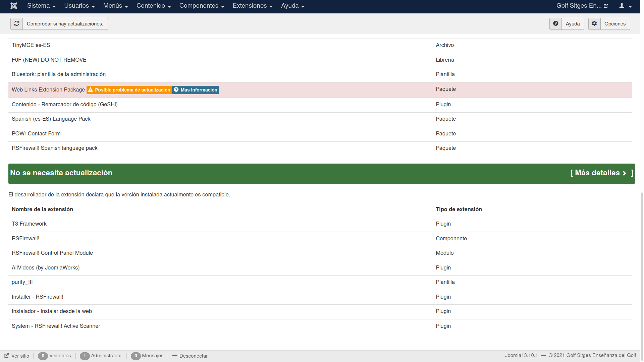
Task: Select RSFirewall! component row name
Action: [x=25, y=239]
